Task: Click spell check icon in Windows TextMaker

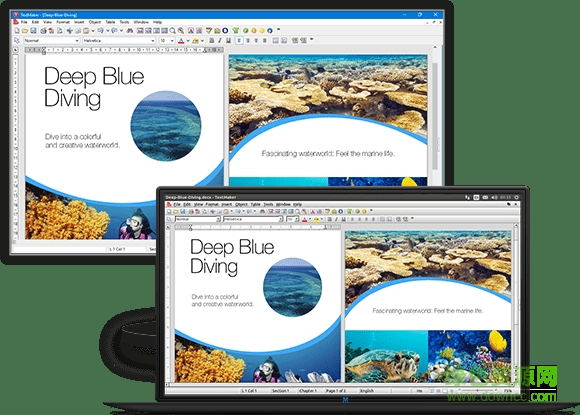Action: [208, 30]
